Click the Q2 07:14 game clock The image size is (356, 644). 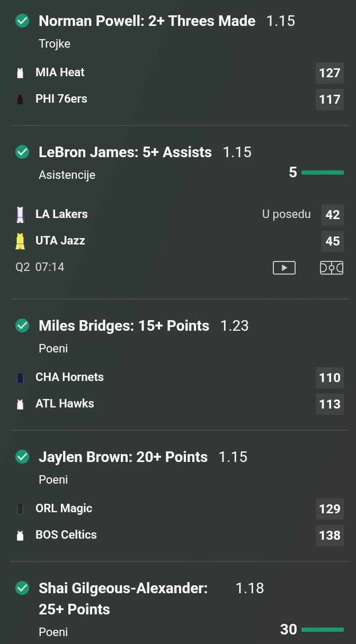[x=40, y=267]
